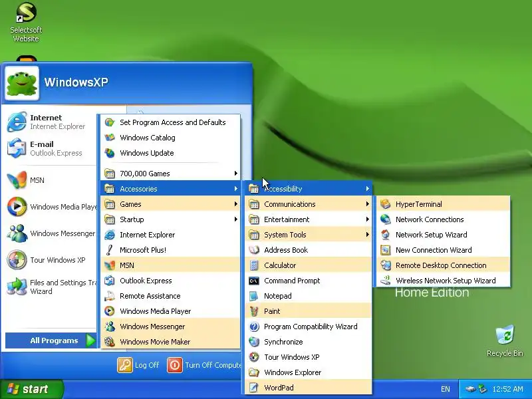Select Windows Messenger in All Programs list
The height and width of the screenshot is (399, 532).
(x=171, y=327)
